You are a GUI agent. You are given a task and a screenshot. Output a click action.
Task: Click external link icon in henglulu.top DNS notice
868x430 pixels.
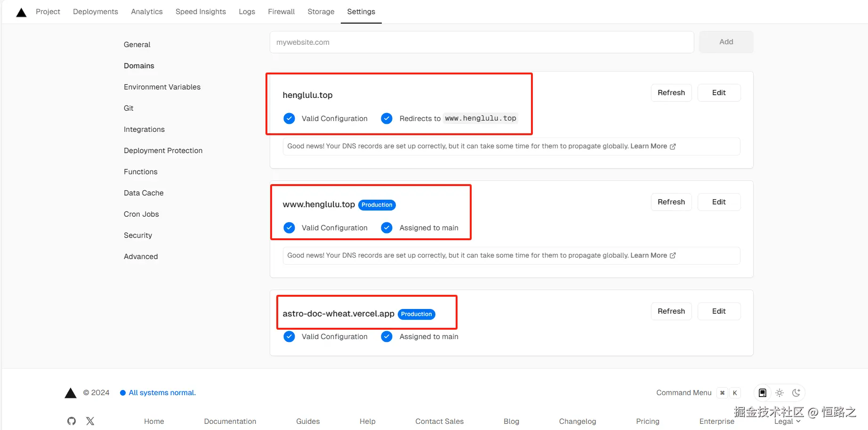[x=673, y=146]
